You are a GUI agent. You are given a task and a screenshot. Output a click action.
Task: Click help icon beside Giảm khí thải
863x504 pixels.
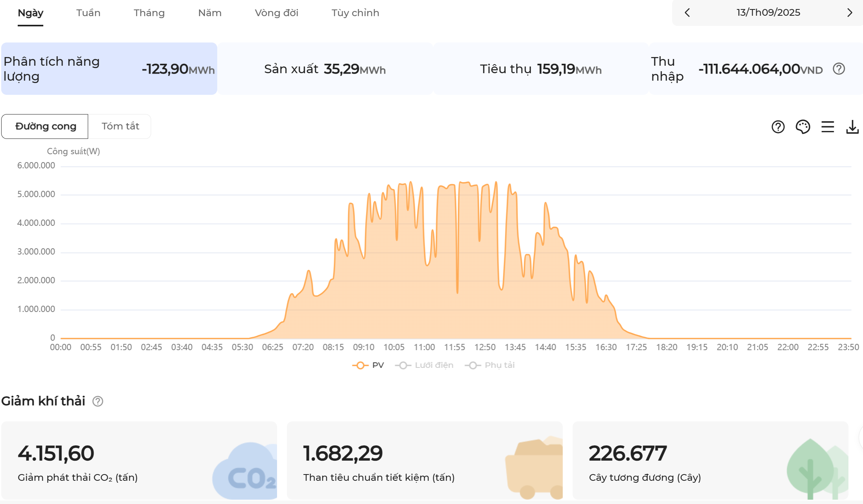[98, 401]
